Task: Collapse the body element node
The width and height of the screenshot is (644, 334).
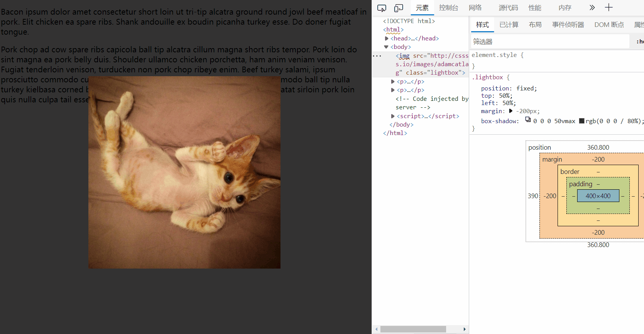Action: tap(386, 47)
